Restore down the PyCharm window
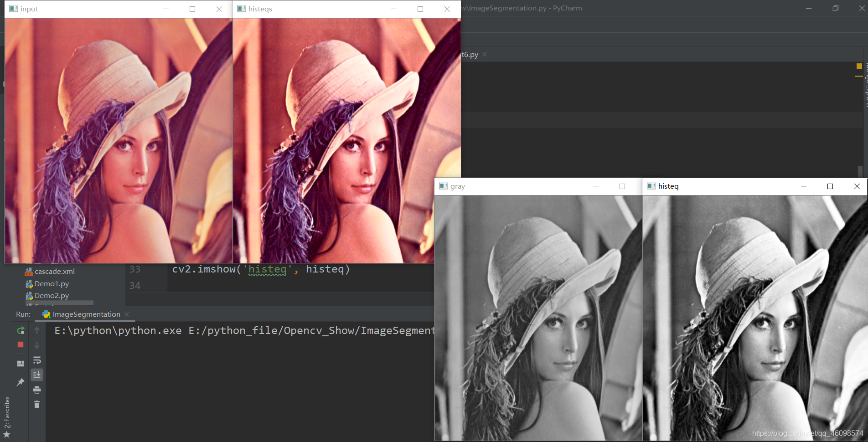The width and height of the screenshot is (868, 442). [x=836, y=8]
